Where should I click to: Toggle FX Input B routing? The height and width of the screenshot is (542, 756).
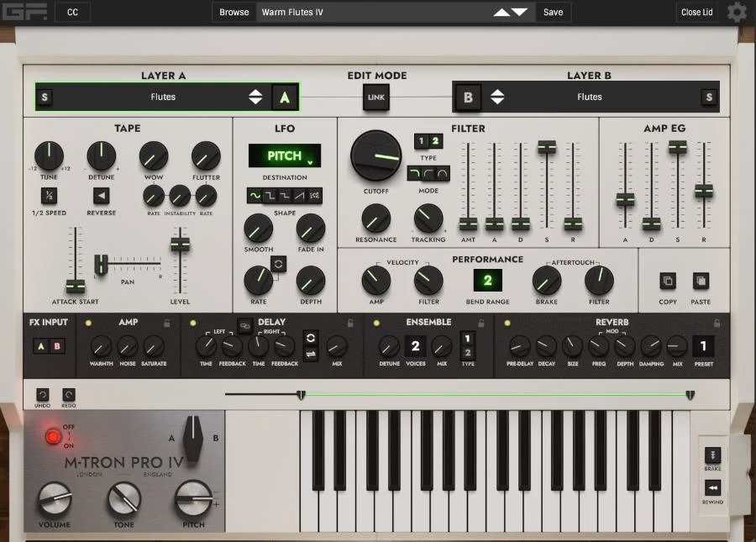[x=57, y=346]
